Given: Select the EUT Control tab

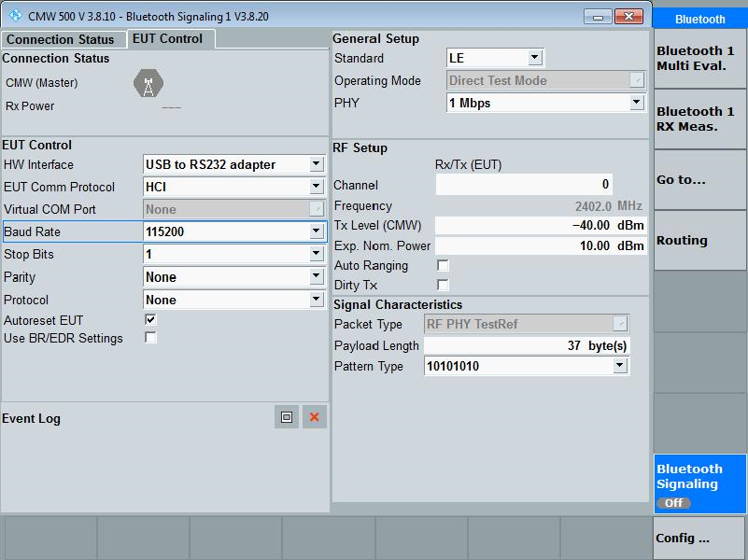Looking at the screenshot, I should (168, 38).
